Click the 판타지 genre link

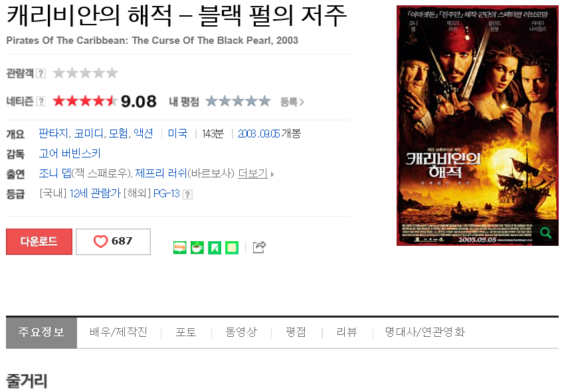[54, 134]
